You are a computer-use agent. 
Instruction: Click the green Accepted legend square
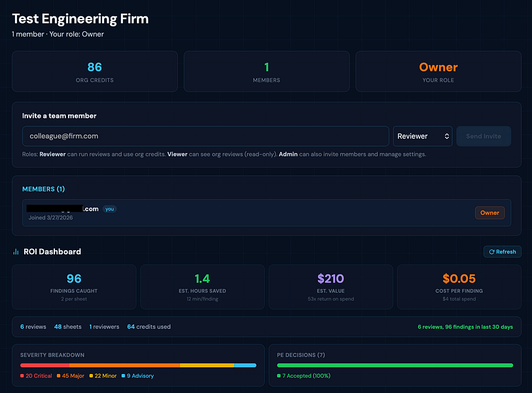click(279, 376)
